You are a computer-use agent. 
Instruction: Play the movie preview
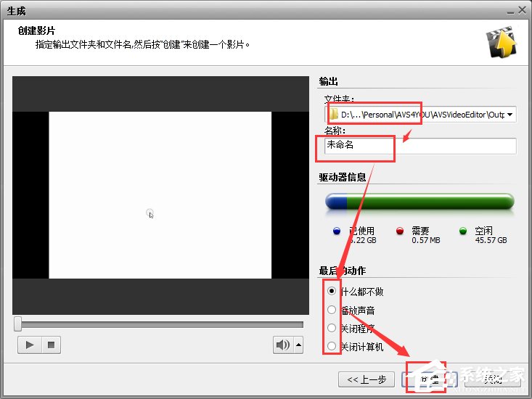30,345
